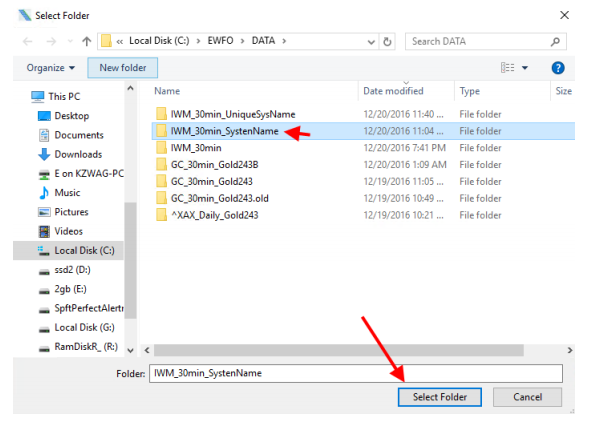Select the This PC node
This screenshot has width=607, height=425.
point(62,97)
